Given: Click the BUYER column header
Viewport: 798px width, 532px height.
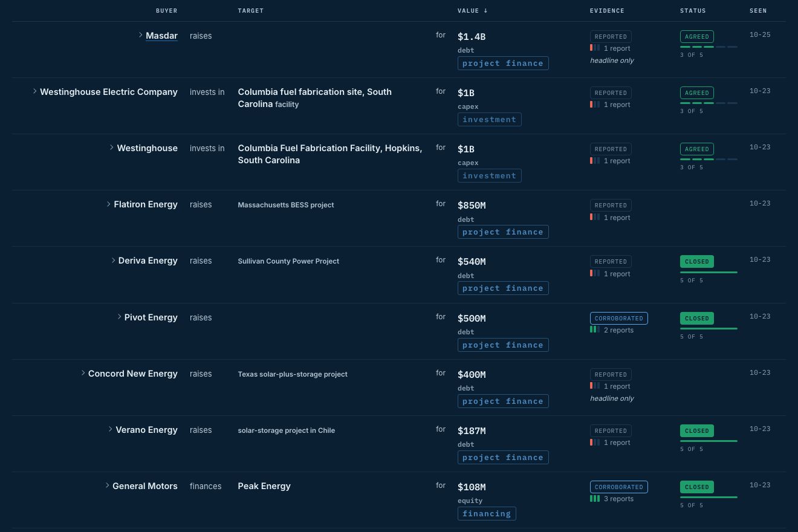Looking at the screenshot, I should point(167,11).
